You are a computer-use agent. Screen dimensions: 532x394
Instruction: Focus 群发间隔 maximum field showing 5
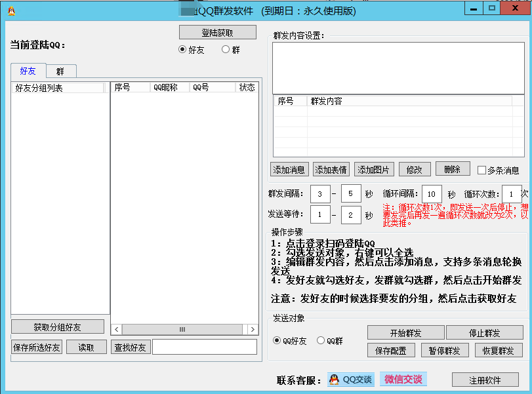pos(351,193)
